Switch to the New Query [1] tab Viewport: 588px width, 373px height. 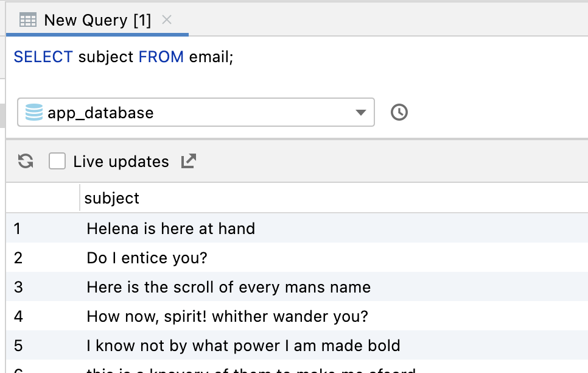(97, 20)
